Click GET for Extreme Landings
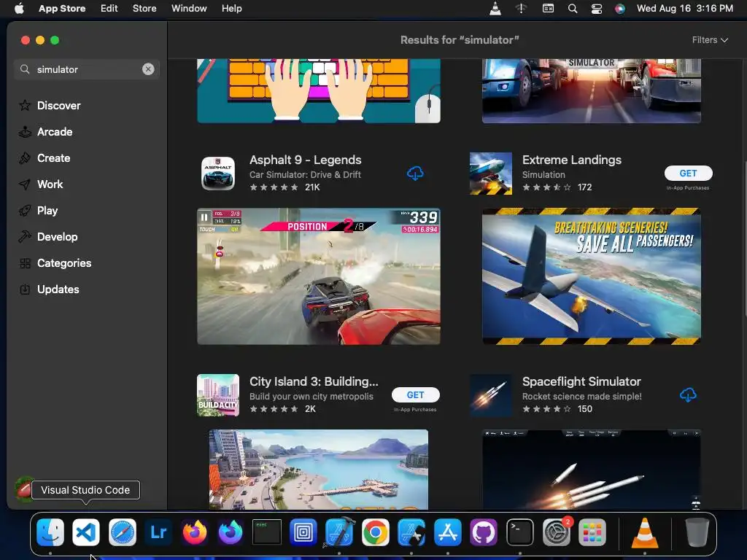 click(x=688, y=174)
